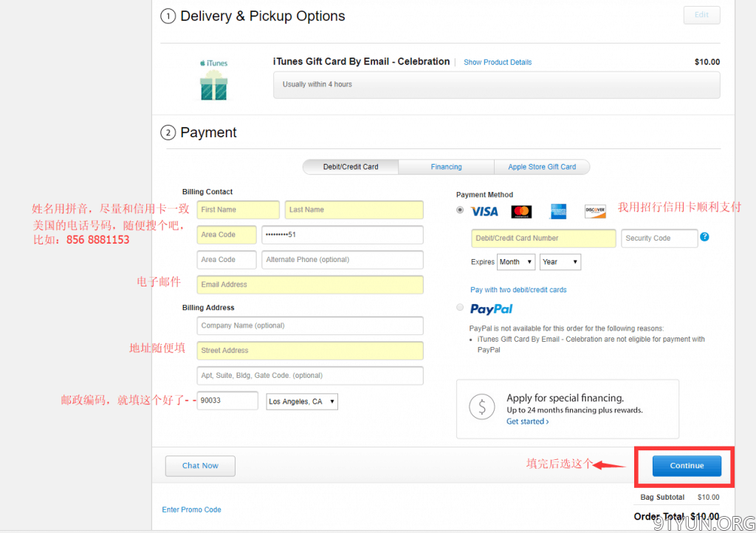Select the PayPal radio button
Image resolution: width=756 pixels, height=533 pixels.
[460, 307]
